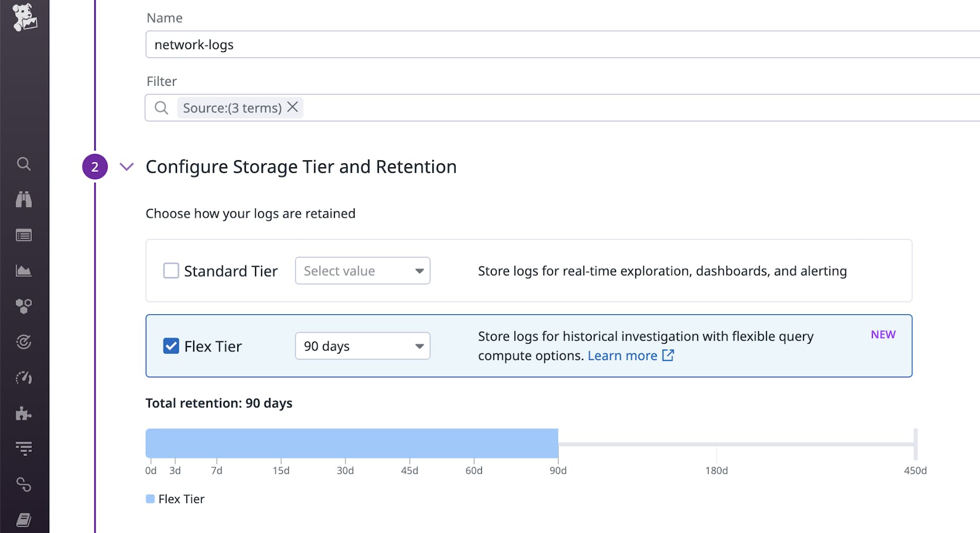
Task: Click the Logs funnel icon in the sidebar
Action: [24, 449]
